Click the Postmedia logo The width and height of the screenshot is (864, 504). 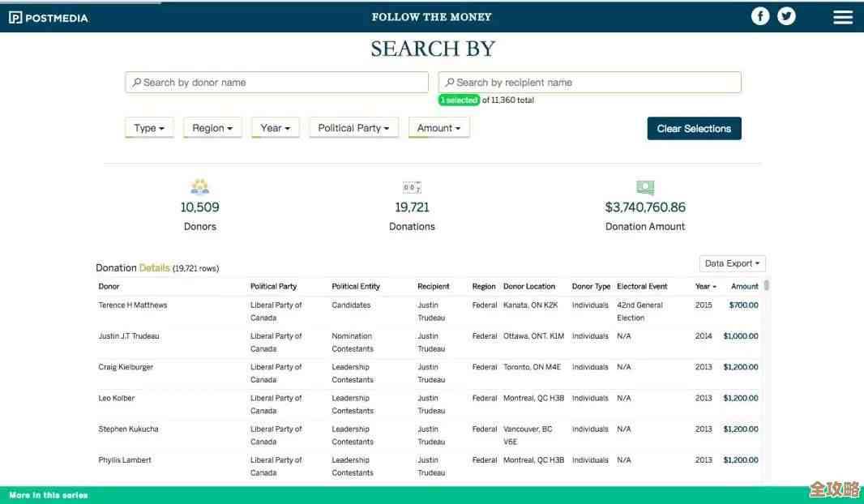pyautogui.click(x=48, y=18)
